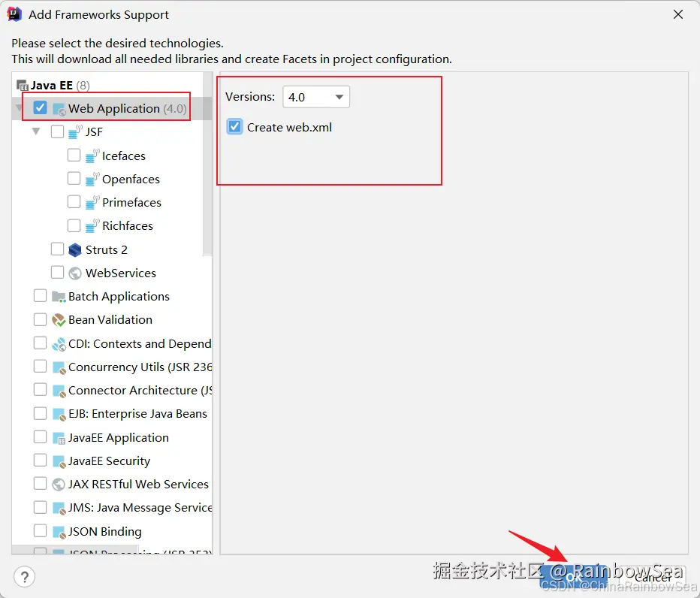Screen dimensions: 700x598
Task: Tick the CDI Contexts and Dependency checkbox
Action: click(40, 343)
